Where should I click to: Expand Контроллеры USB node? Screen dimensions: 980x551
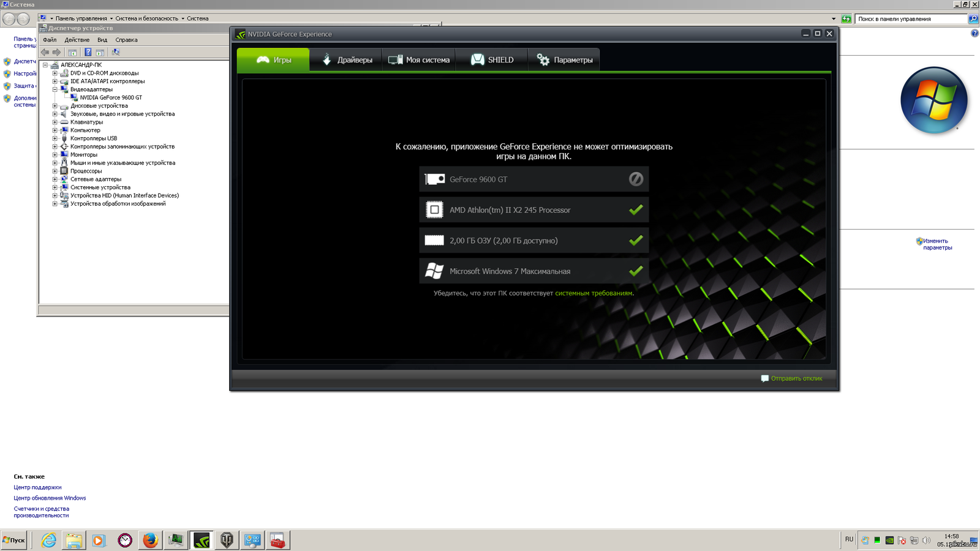click(55, 138)
